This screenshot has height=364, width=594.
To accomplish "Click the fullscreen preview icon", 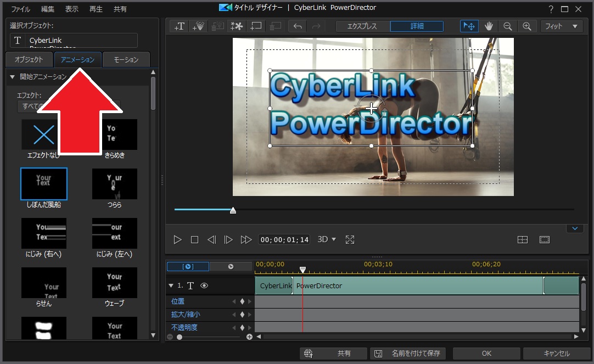I will (x=350, y=240).
